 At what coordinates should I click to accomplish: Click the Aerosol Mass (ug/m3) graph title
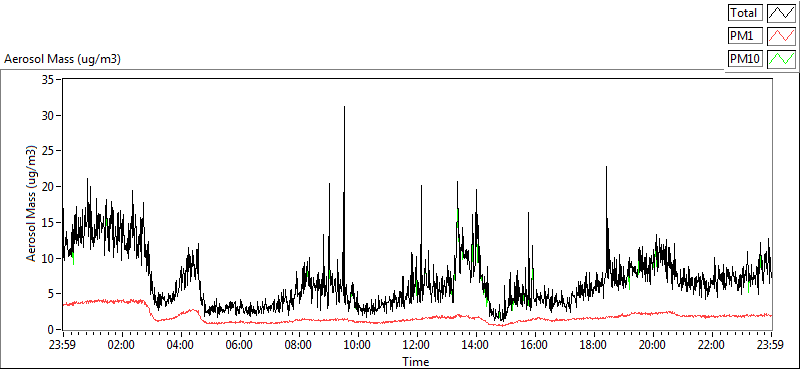click(62, 59)
